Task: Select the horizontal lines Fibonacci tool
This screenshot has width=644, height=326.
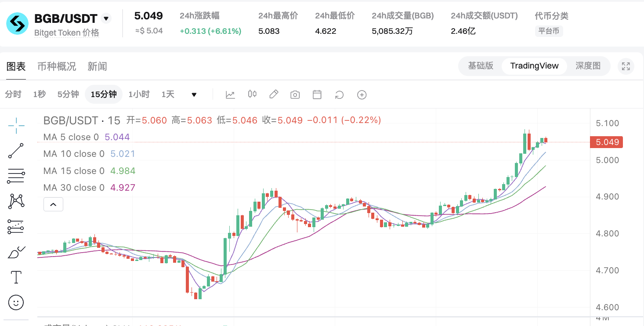Action: point(16,176)
